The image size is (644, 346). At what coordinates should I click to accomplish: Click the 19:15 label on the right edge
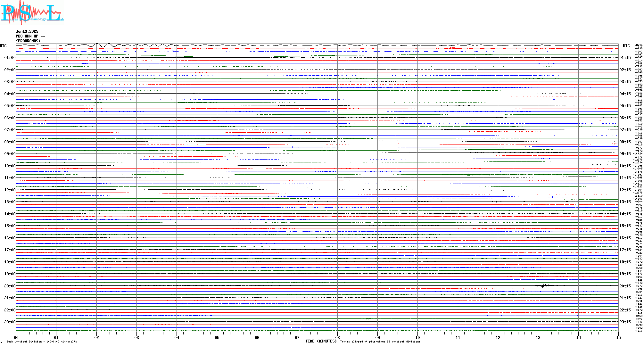pyautogui.click(x=625, y=274)
